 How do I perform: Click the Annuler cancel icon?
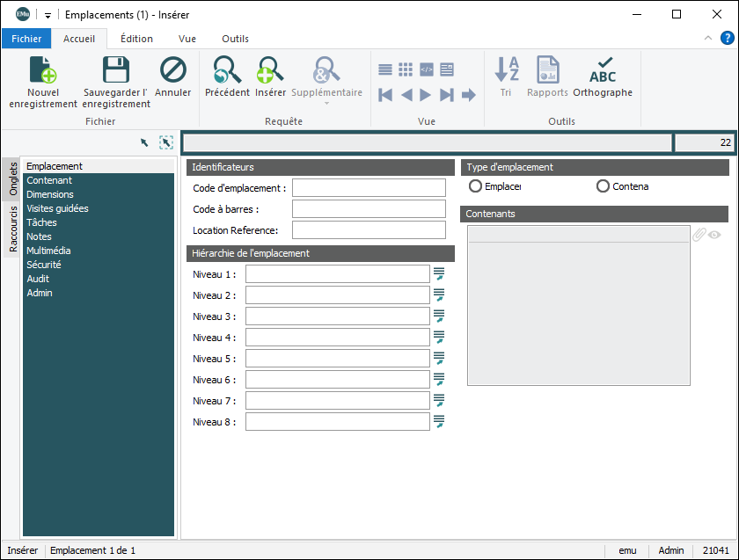point(173,70)
